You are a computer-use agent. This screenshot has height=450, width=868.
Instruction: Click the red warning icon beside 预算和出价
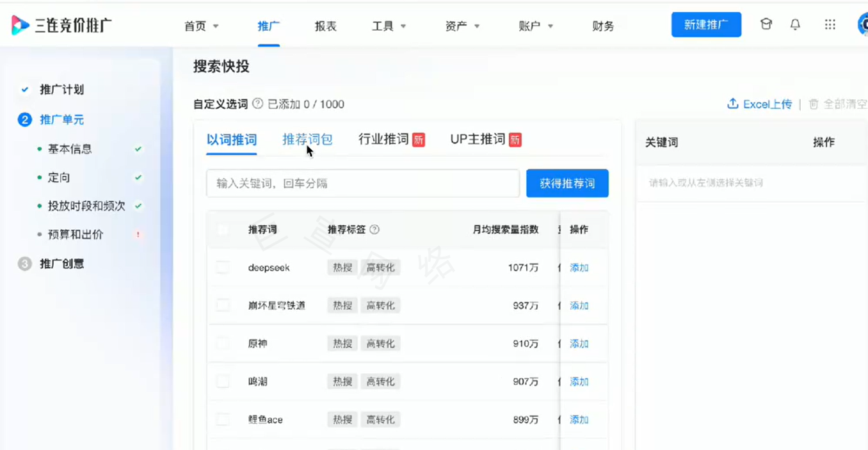(x=138, y=235)
